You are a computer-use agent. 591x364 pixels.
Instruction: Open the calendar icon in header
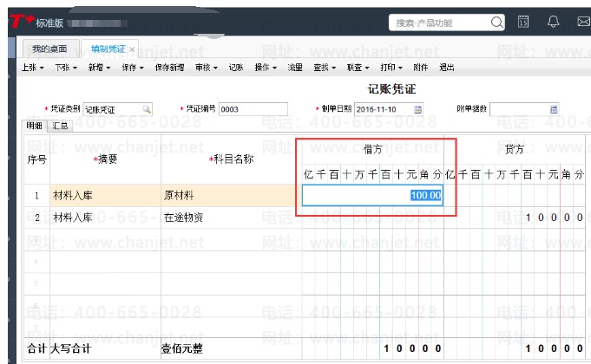click(x=523, y=22)
